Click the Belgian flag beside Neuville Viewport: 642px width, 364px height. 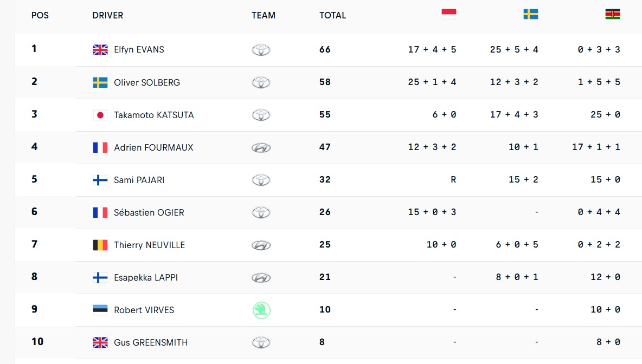[100, 245]
